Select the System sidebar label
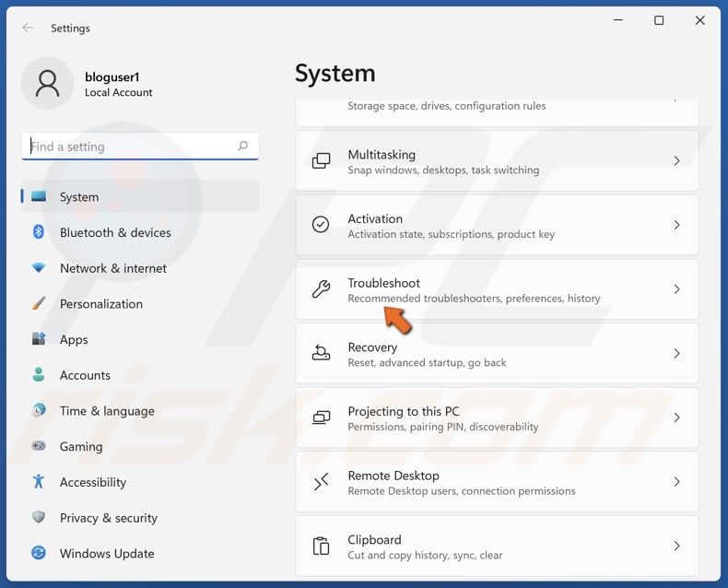The width and height of the screenshot is (728, 588). click(79, 197)
